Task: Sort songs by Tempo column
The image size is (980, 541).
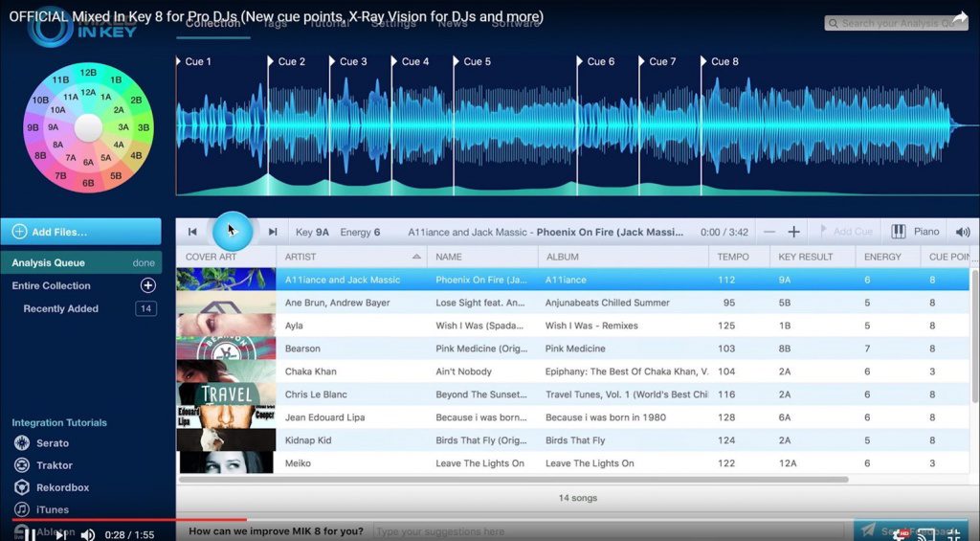Action: point(733,257)
